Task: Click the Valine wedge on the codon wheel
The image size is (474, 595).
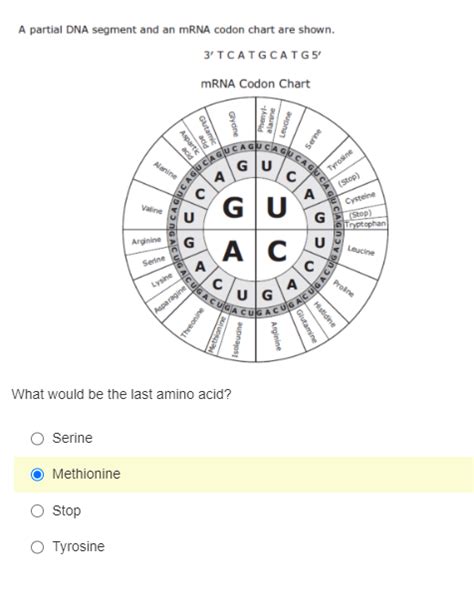Action: (152, 209)
